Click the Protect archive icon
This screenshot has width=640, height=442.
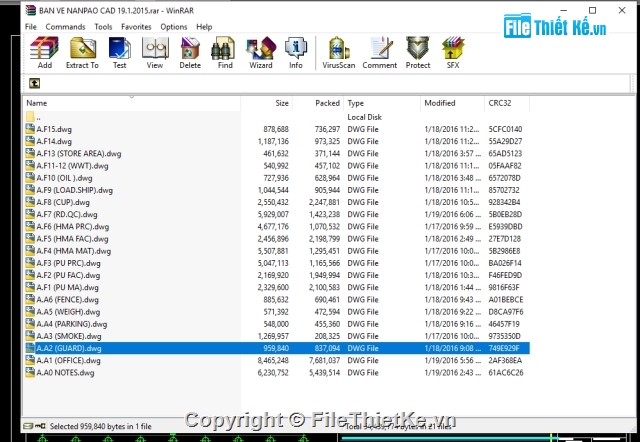point(418,52)
